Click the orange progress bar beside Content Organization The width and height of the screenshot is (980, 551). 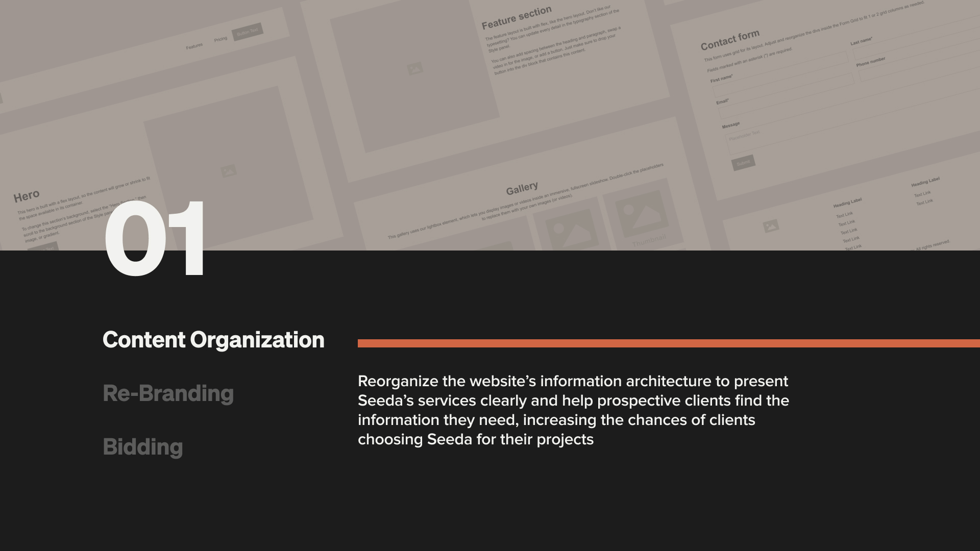[x=664, y=344]
